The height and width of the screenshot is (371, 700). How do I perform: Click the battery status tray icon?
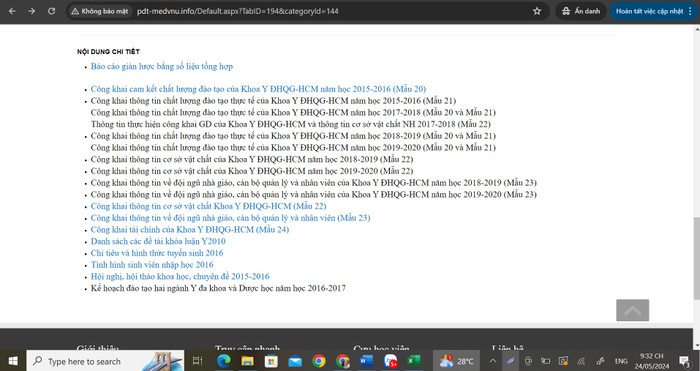point(546,361)
